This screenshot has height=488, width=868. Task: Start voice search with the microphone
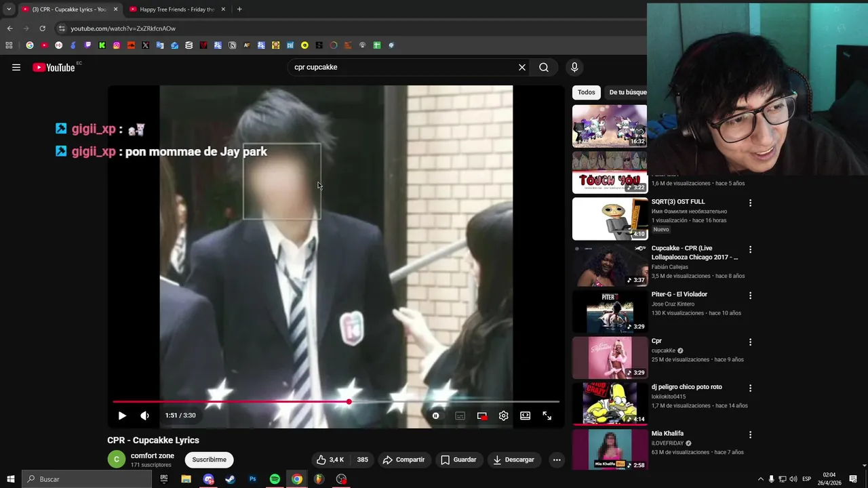(x=574, y=67)
